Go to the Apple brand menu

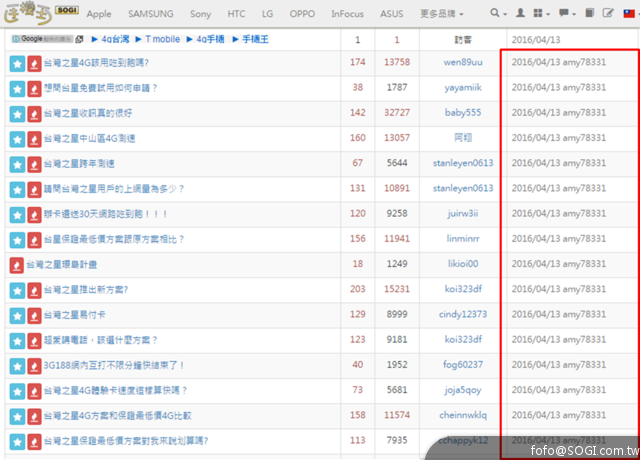99,14
